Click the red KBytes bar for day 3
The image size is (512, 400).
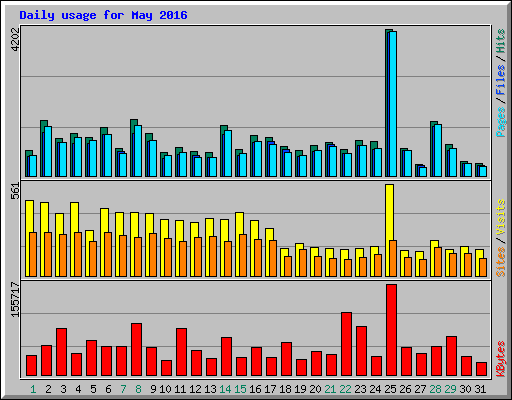tap(62, 352)
